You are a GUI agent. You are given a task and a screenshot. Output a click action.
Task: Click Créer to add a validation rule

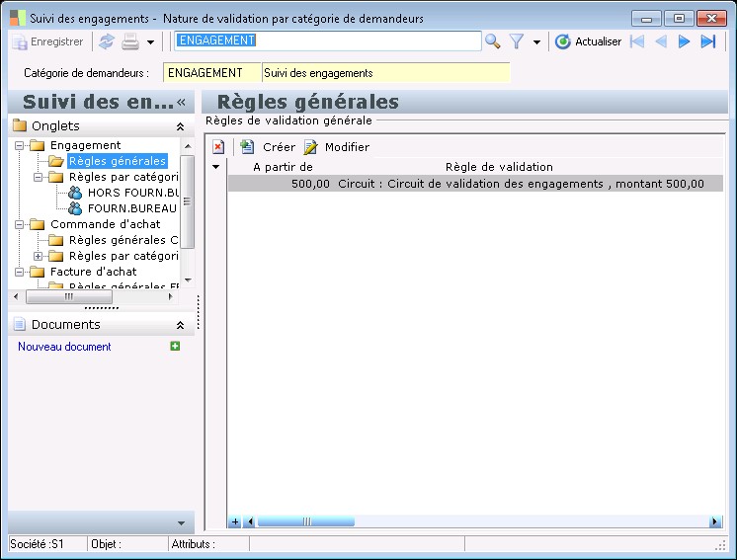click(x=269, y=147)
